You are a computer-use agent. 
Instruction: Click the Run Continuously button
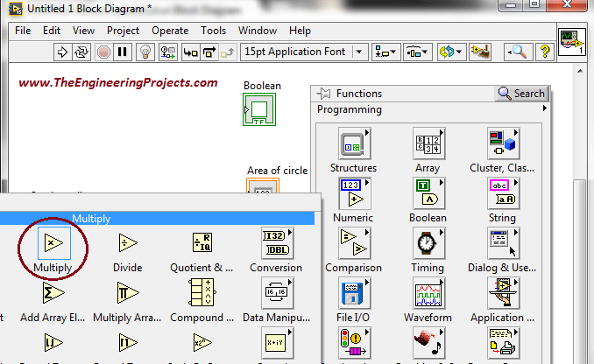[x=81, y=52]
